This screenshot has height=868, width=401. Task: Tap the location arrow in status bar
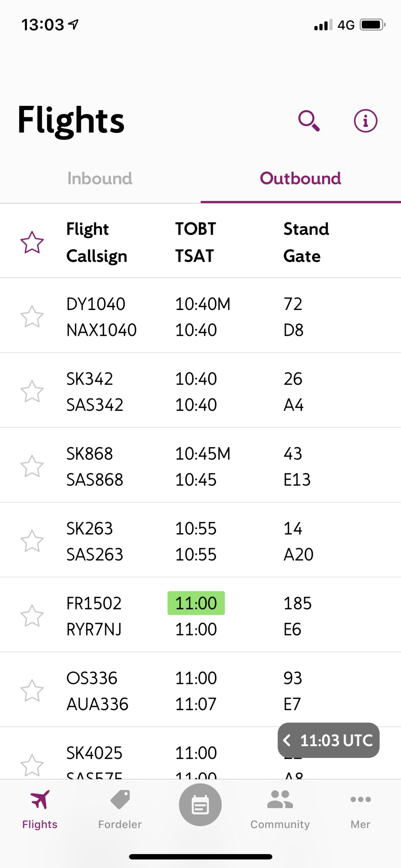(x=74, y=24)
